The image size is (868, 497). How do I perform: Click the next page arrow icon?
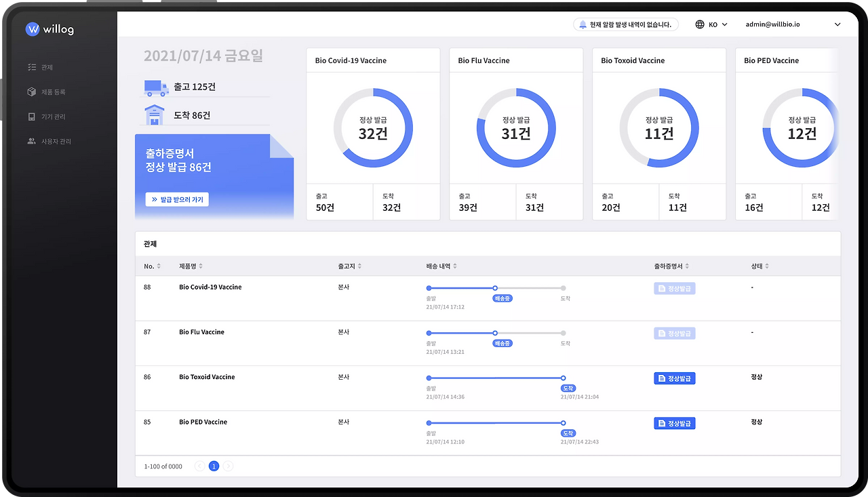(229, 466)
